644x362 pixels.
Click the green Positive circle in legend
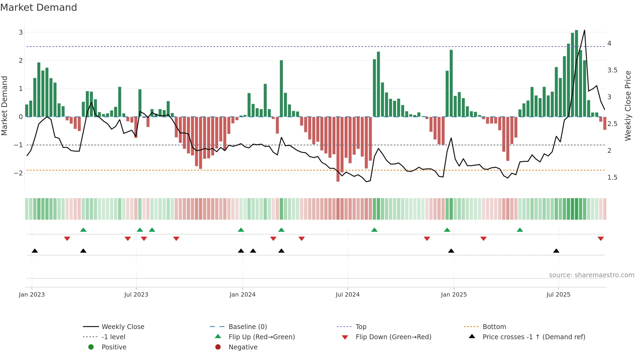(x=91, y=347)
